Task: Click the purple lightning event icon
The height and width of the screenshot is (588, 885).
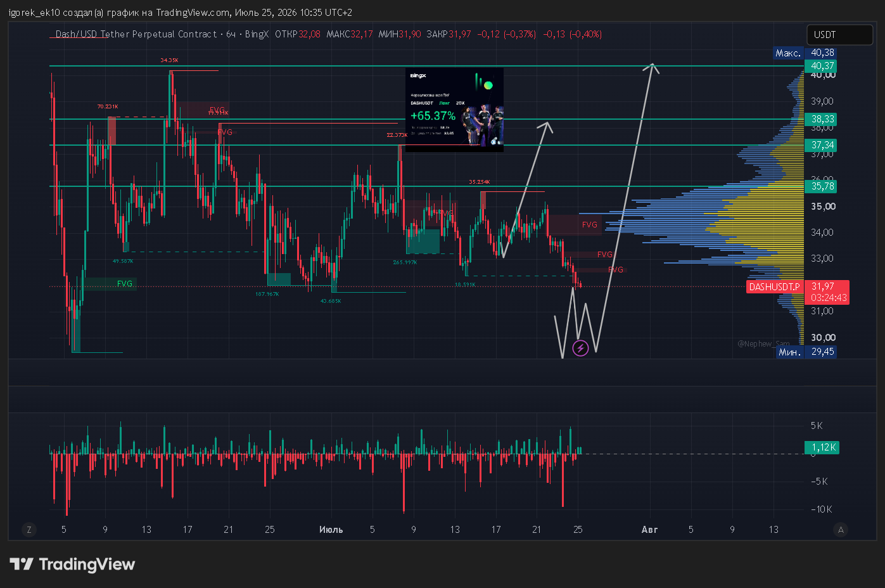Action: coord(580,348)
